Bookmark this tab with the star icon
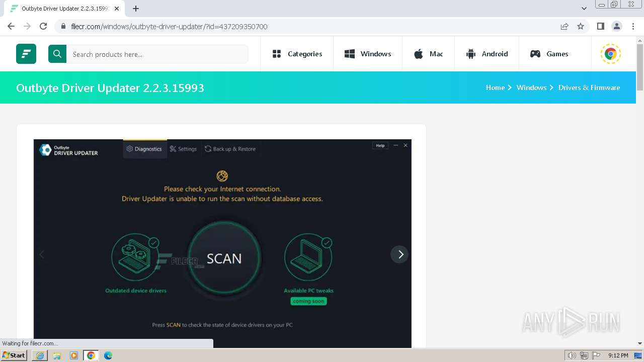This screenshot has width=644, height=362. (x=581, y=27)
